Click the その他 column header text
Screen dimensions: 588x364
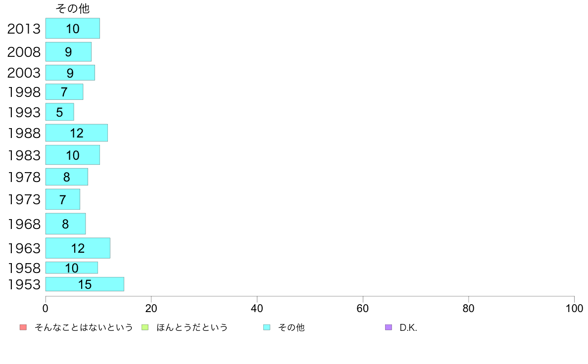click(x=73, y=8)
